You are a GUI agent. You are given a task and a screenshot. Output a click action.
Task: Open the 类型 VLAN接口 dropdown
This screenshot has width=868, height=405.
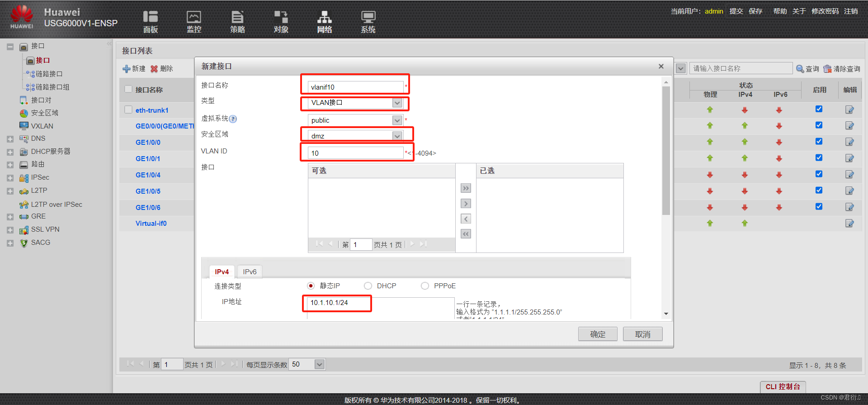tap(397, 103)
